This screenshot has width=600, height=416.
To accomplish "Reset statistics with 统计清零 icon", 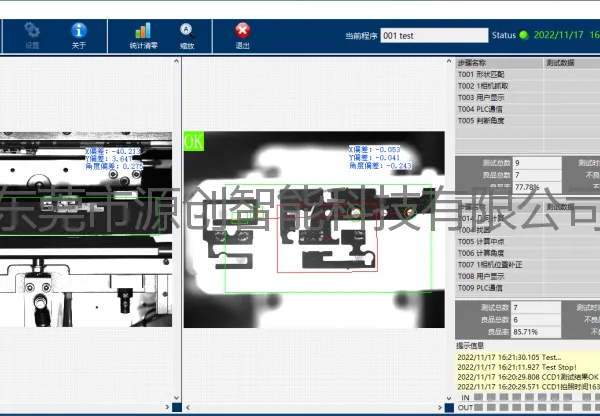I will [143, 36].
